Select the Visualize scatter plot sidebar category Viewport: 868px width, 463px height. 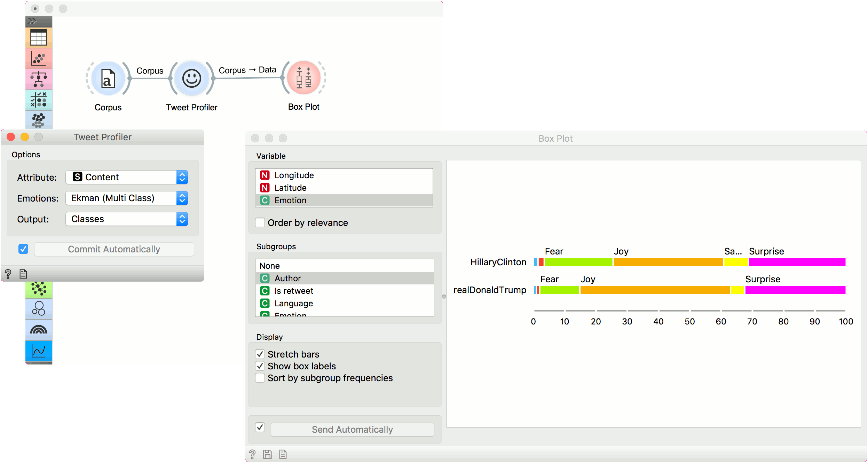tap(39, 58)
